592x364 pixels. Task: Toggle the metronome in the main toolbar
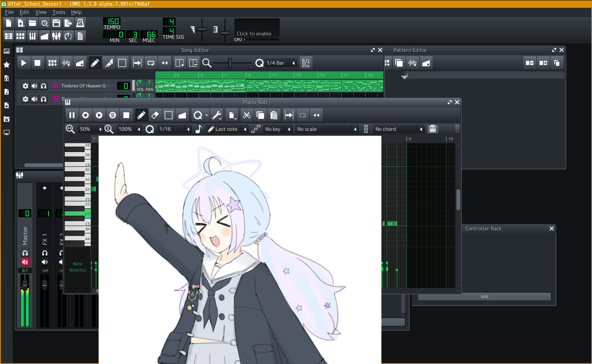click(x=80, y=23)
